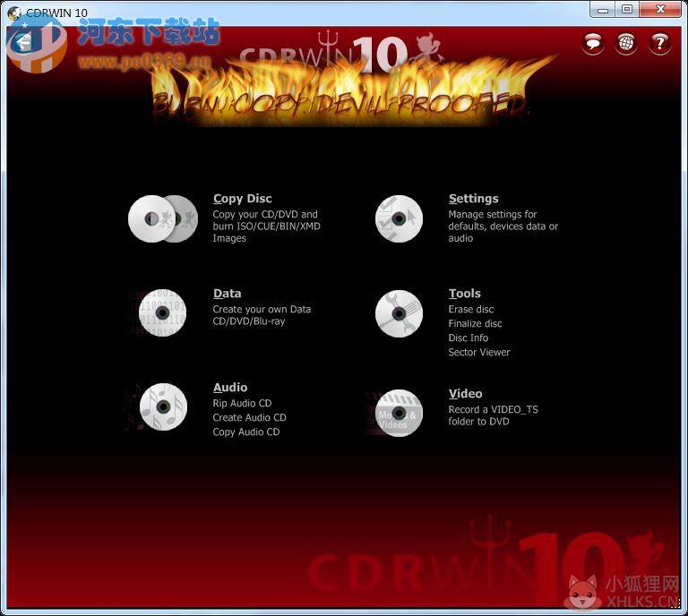The width and height of the screenshot is (688, 616).
Task: Open the Copy Disc heading link
Action: coord(243,199)
